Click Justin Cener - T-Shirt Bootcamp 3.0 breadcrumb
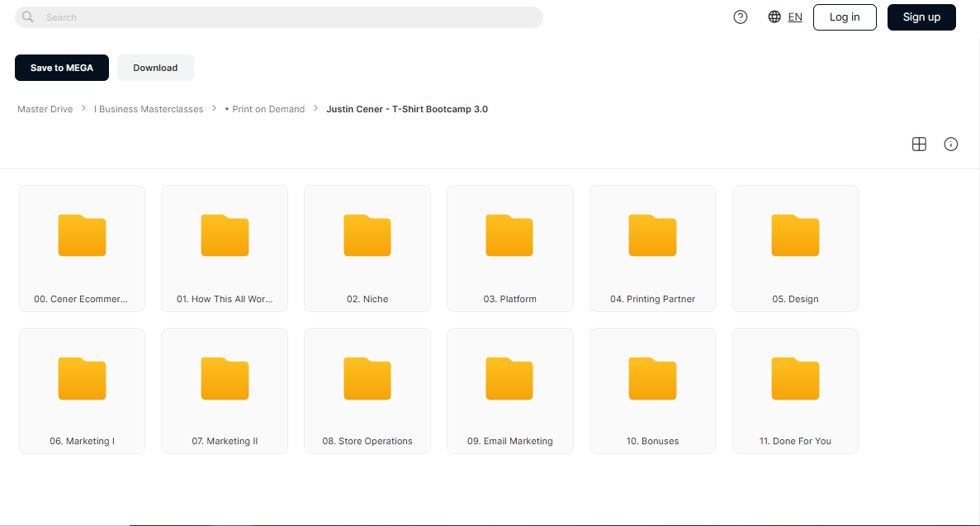Screen dimensions: 980x526 407,109
